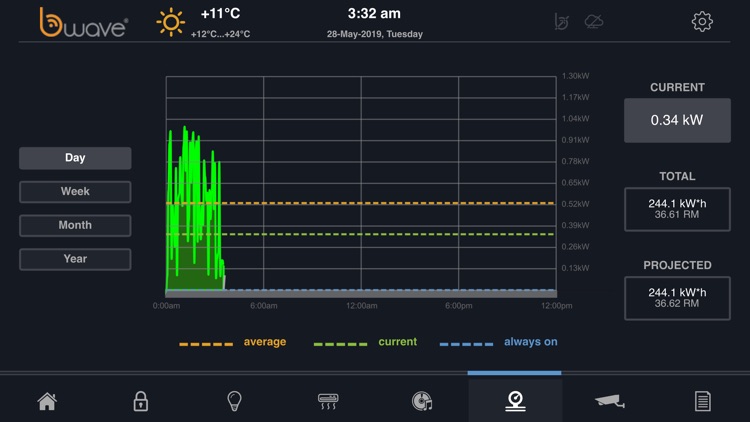This screenshot has height=422, width=750.
Task: Click the PROJECTED heading
Action: coord(677,265)
